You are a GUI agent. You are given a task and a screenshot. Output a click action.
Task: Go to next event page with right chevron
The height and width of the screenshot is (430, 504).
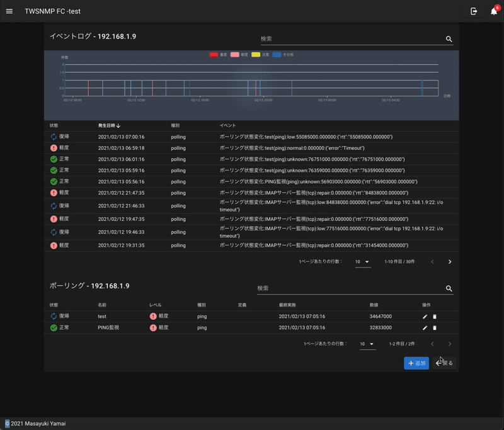coord(450,261)
